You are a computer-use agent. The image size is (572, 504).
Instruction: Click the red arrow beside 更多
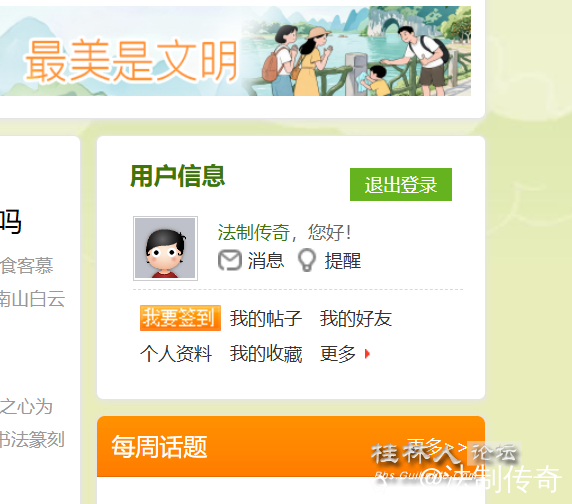click(x=367, y=354)
